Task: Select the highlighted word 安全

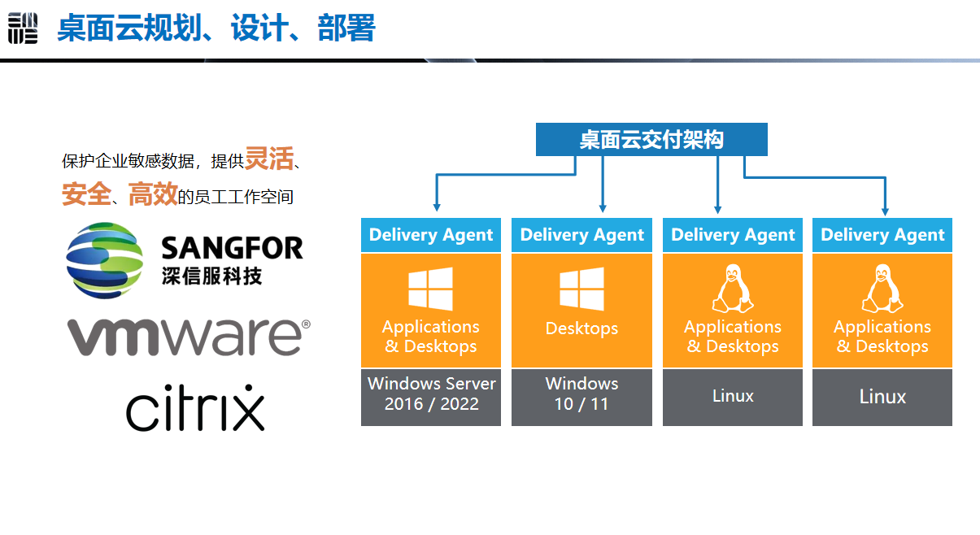Action: (x=85, y=194)
